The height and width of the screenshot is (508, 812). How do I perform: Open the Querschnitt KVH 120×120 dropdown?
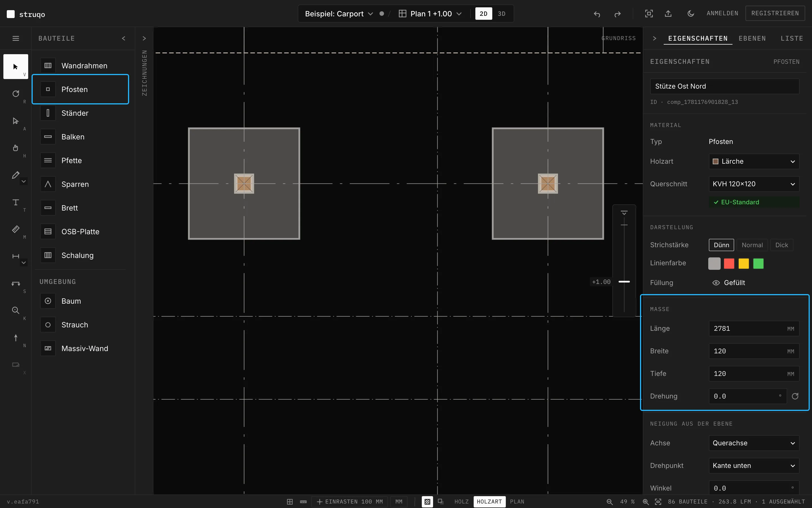tap(754, 184)
